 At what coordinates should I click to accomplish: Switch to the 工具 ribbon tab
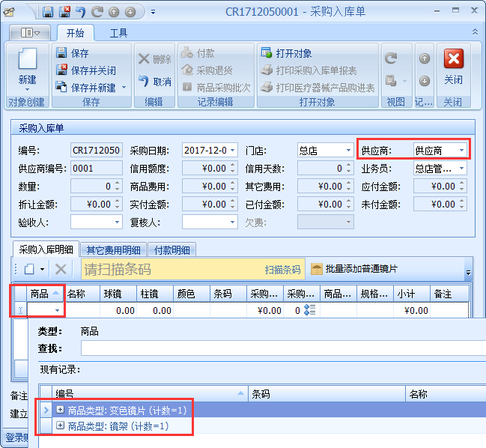(x=118, y=33)
